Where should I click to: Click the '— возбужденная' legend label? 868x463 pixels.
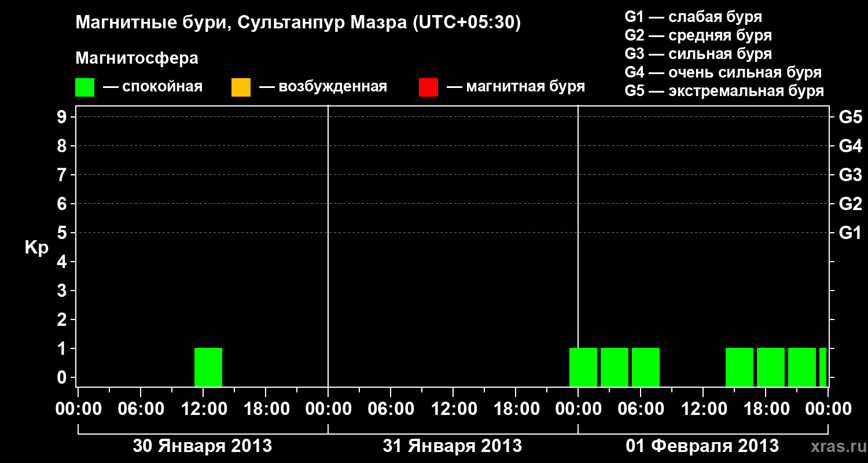coord(323,87)
